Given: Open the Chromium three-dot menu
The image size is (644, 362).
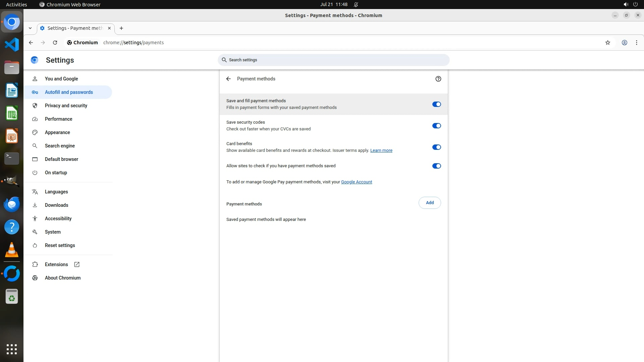Looking at the screenshot, I should click(x=636, y=43).
